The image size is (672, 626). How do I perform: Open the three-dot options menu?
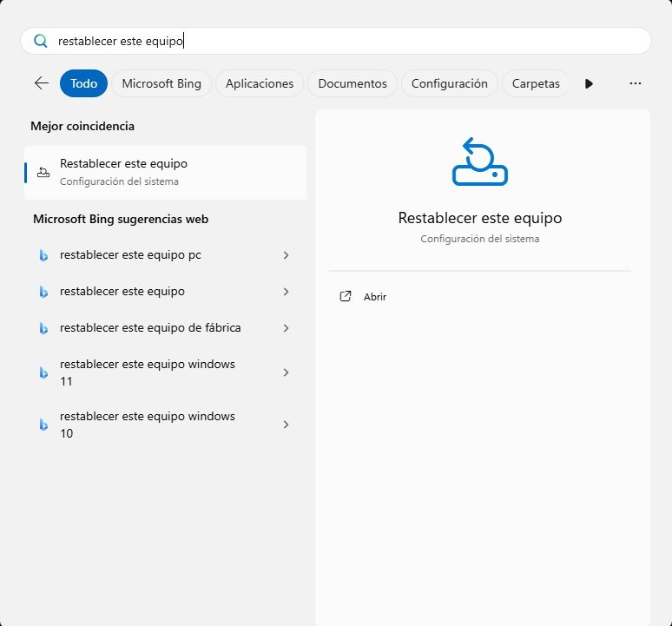tap(636, 83)
